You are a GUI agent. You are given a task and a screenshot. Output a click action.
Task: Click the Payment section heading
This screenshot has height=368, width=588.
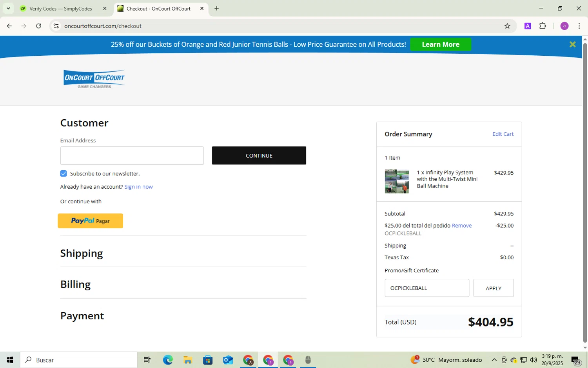pos(82,316)
